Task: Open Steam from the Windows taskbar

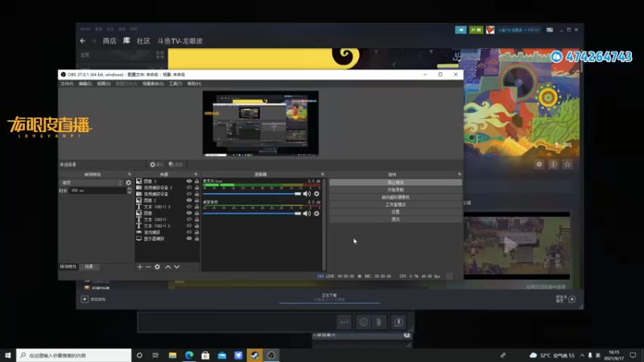Action: (254, 355)
